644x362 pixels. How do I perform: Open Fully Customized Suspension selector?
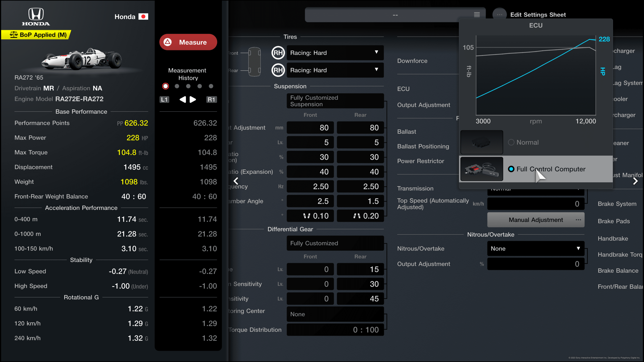click(335, 101)
